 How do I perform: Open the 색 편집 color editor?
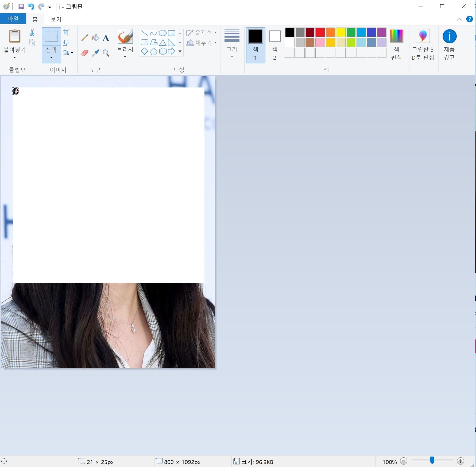pyautogui.click(x=396, y=45)
